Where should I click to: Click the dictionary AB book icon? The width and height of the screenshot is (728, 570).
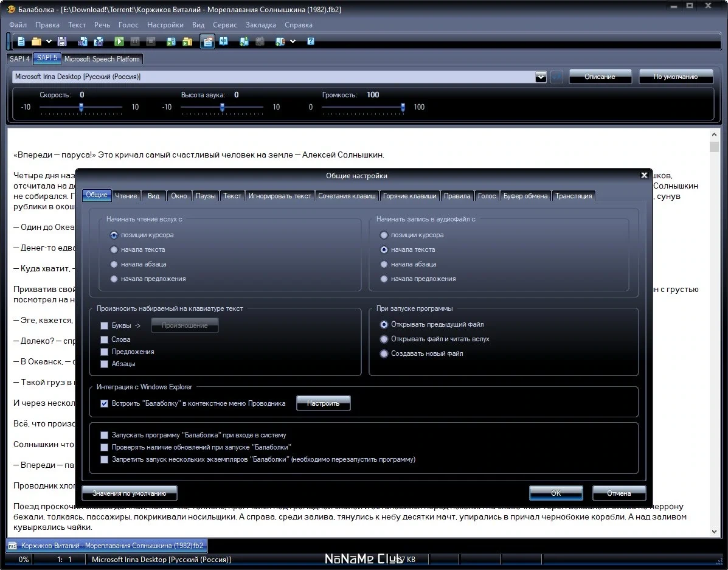tap(224, 41)
